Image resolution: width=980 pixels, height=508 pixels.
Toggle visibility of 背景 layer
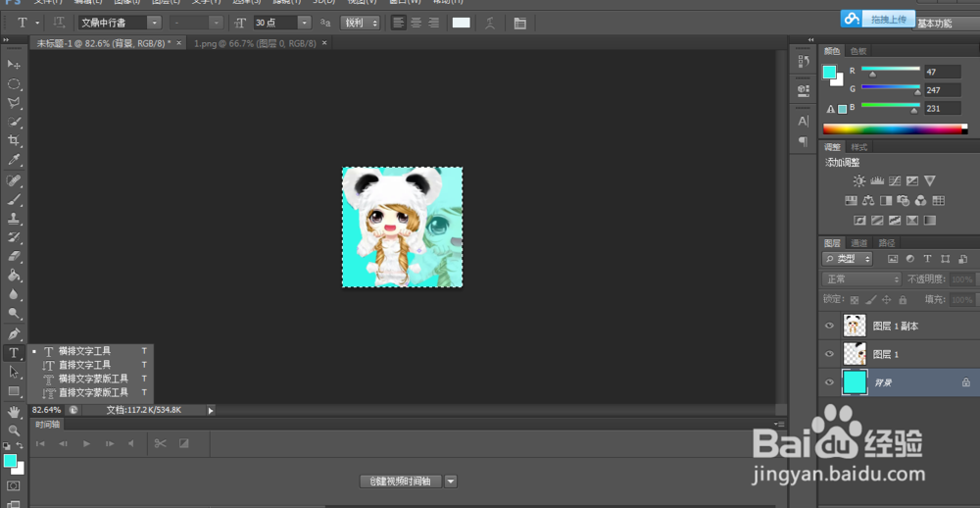pos(829,382)
